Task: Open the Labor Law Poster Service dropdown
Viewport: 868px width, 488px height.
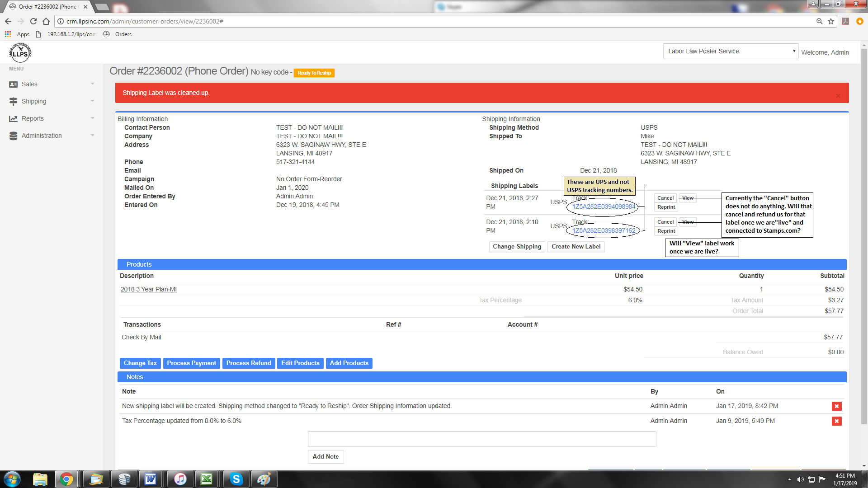Action: [x=731, y=52]
